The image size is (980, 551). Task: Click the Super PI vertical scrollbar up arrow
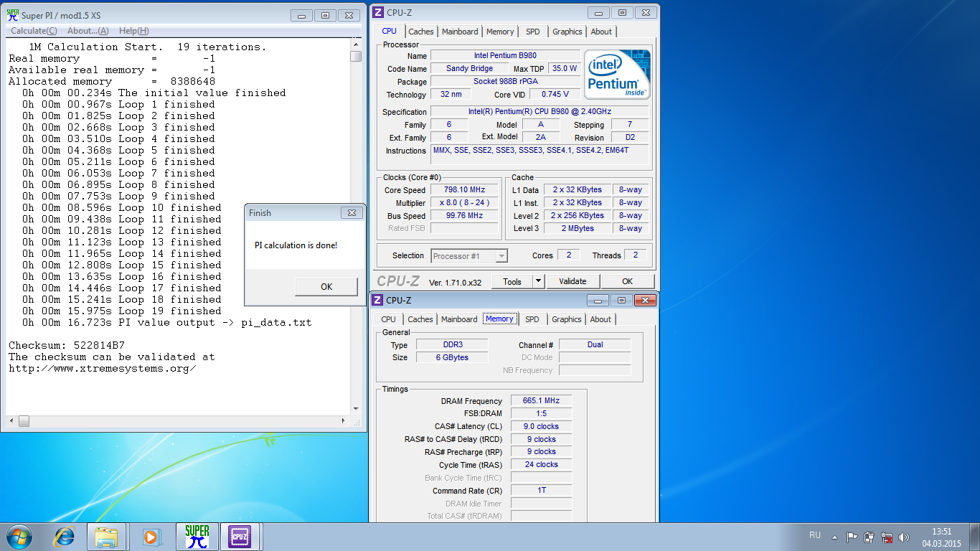coord(356,44)
